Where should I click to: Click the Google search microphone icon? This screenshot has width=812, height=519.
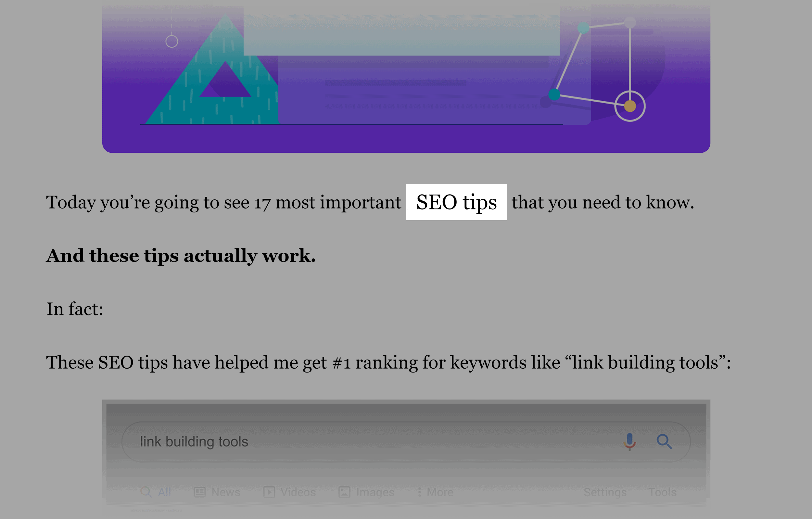[x=628, y=440]
